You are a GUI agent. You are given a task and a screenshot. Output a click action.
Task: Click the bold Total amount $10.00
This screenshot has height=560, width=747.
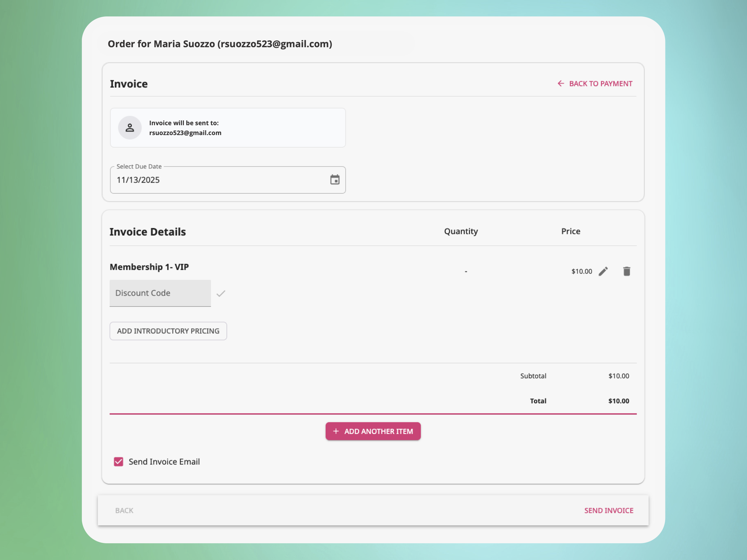point(618,401)
